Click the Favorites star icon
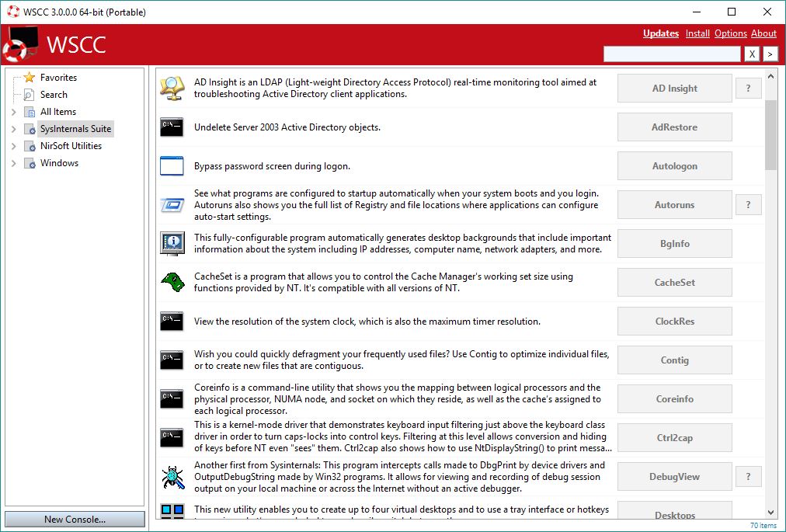 (x=30, y=77)
